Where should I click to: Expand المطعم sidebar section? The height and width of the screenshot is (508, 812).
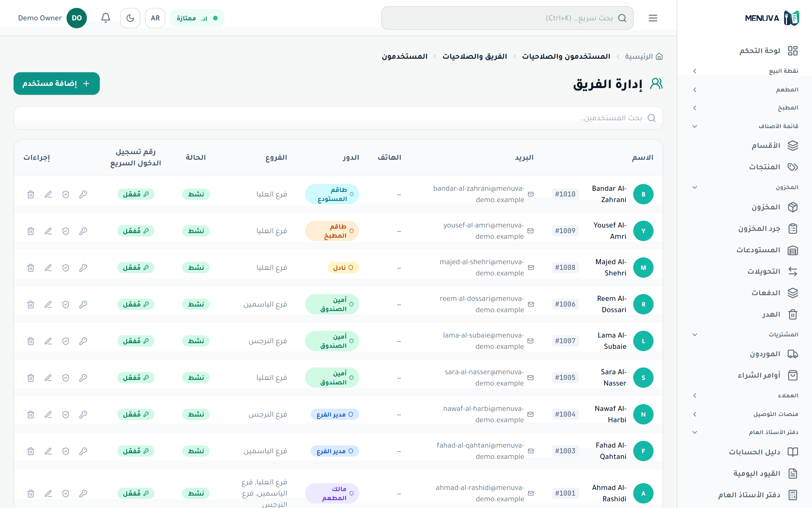[x=745, y=90]
